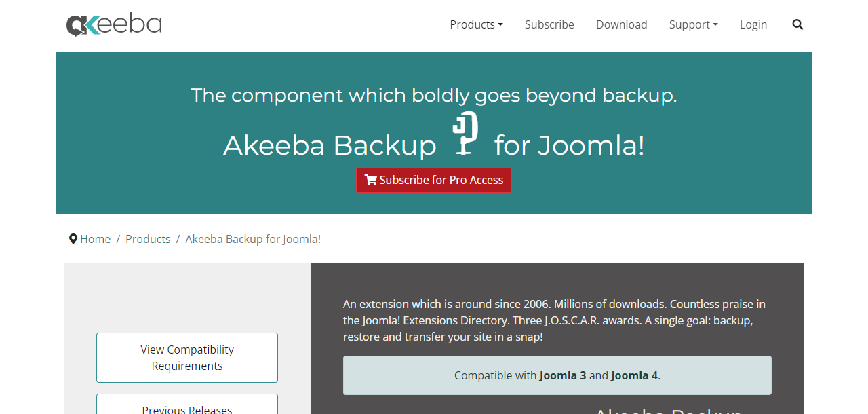Click the Joomla logo in the page heading
Viewport: 868px width, 414px height.
point(465,134)
